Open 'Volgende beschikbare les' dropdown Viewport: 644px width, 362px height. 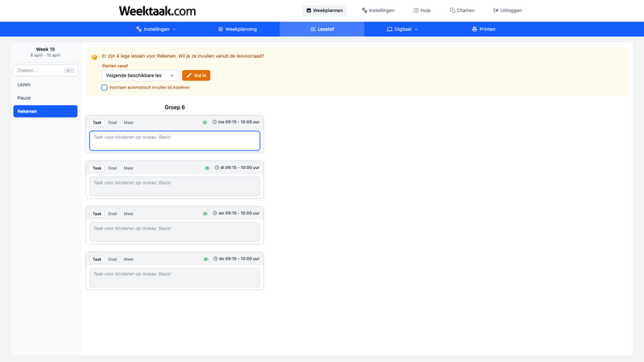point(139,75)
